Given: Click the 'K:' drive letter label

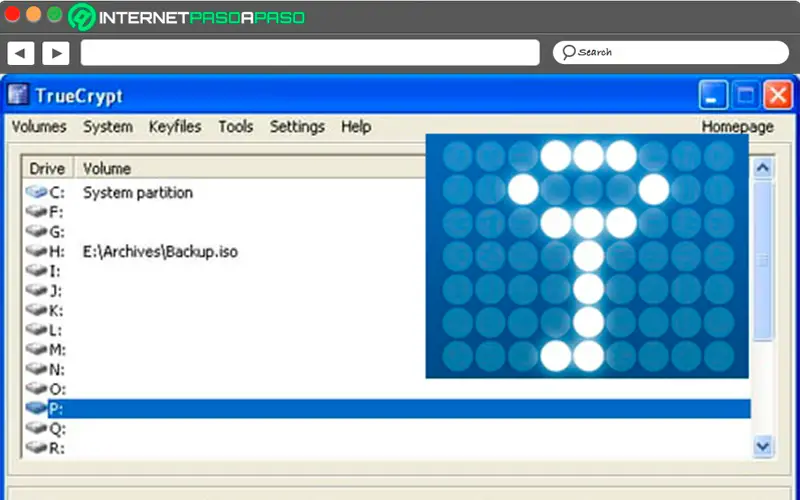Looking at the screenshot, I should [x=56, y=310].
